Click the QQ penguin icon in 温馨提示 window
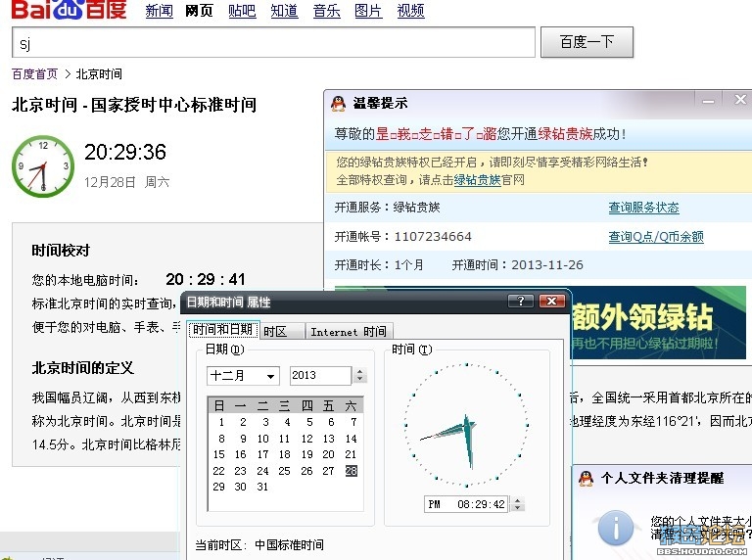 338,103
